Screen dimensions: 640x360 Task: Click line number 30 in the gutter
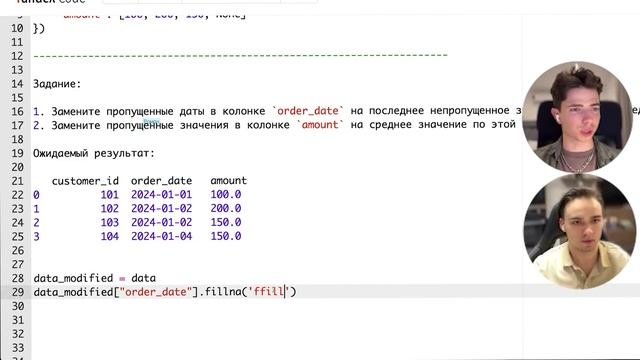click(17, 306)
